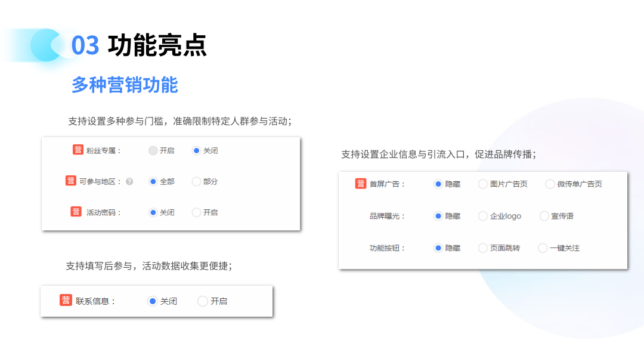Image resolution: width=644 pixels, height=362 pixels.
Task: Set 活动密码 to 开启
Action: [196, 212]
